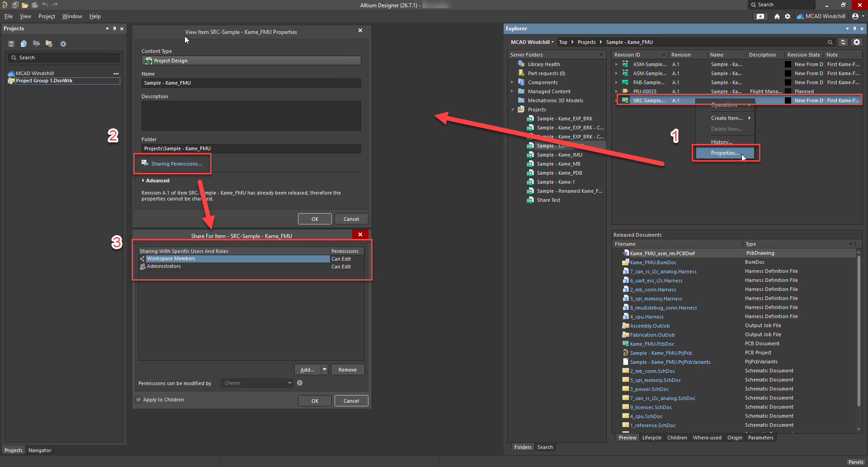Click Cancel in the Share For Item dialog

click(351, 401)
